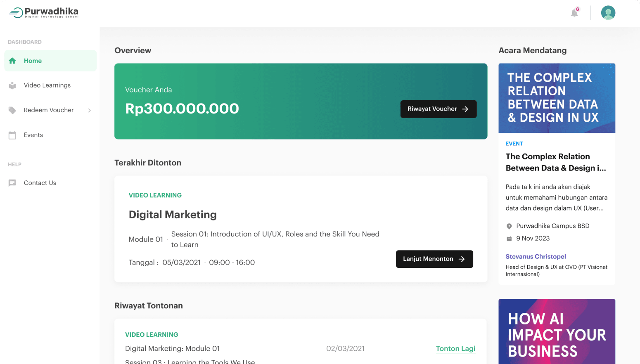Image resolution: width=640 pixels, height=364 pixels.
Task: Go to Events in the sidebar
Action: pyautogui.click(x=33, y=135)
